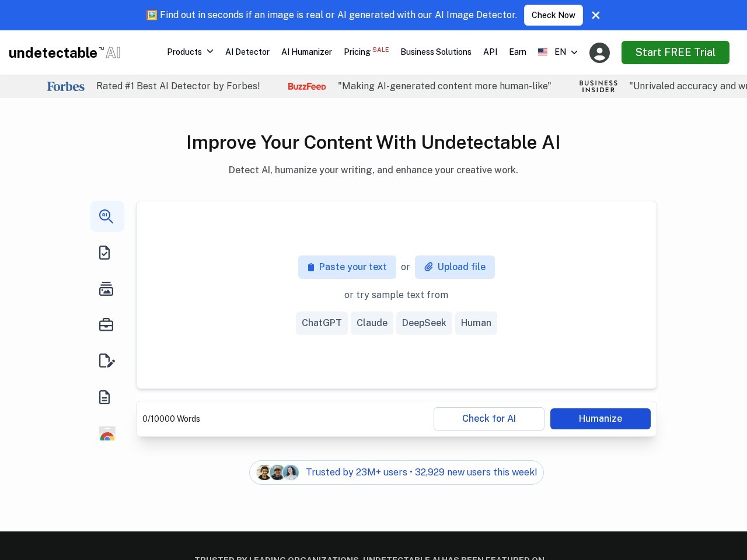Load the Claude sample text
This screenshot has width=747, height=560.
[x=372, y=323]
